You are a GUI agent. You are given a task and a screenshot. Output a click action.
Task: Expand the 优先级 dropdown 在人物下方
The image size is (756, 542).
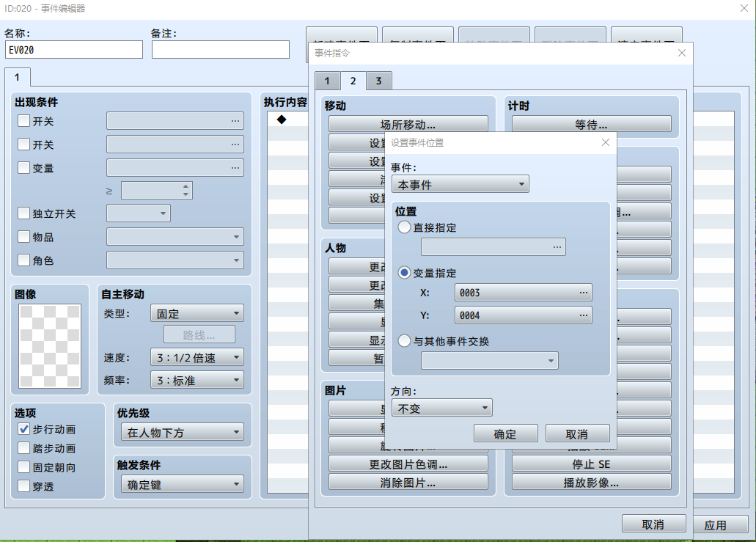tap(183, 432)
